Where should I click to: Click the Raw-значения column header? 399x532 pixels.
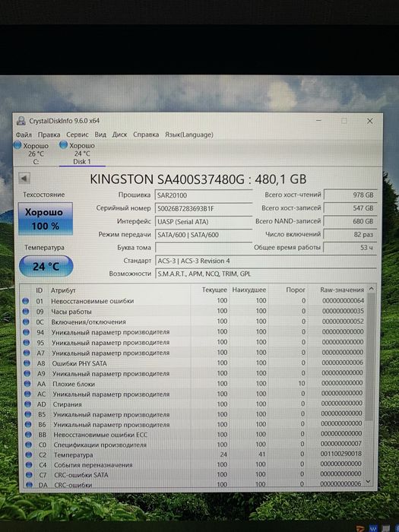click(x=342, y=290)
